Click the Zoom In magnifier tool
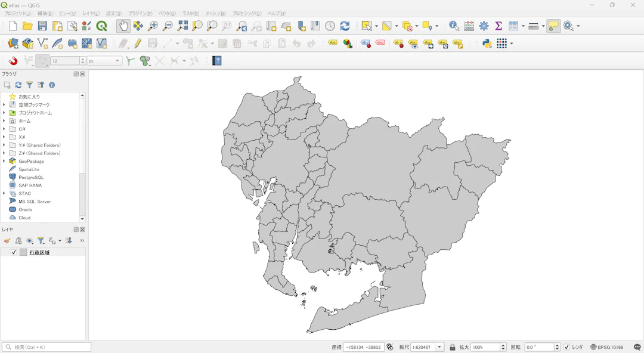644x353 pixels. 153,26
